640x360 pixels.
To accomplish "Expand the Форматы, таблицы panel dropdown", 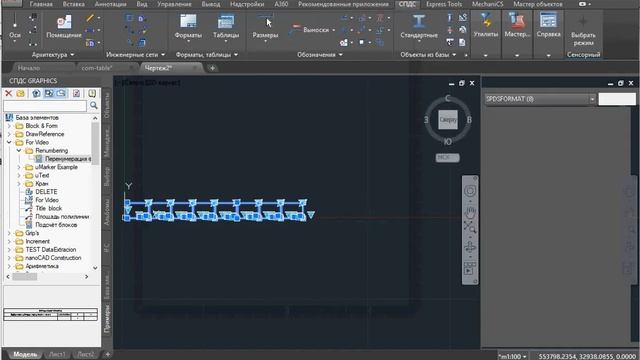I will tap(236, 54).
